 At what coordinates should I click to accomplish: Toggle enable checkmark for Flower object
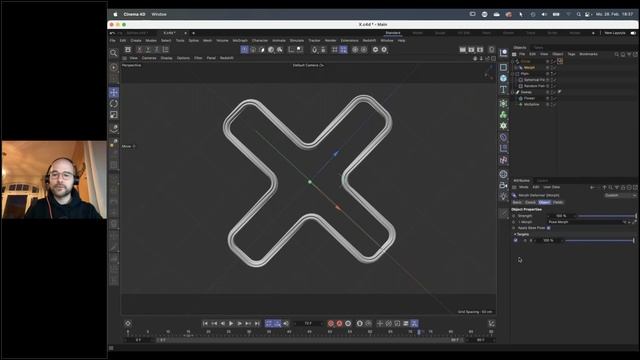coord(555,98)
